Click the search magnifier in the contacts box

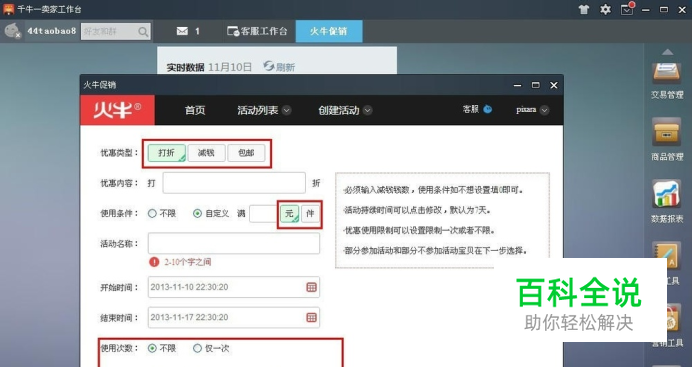coord(143,31)
